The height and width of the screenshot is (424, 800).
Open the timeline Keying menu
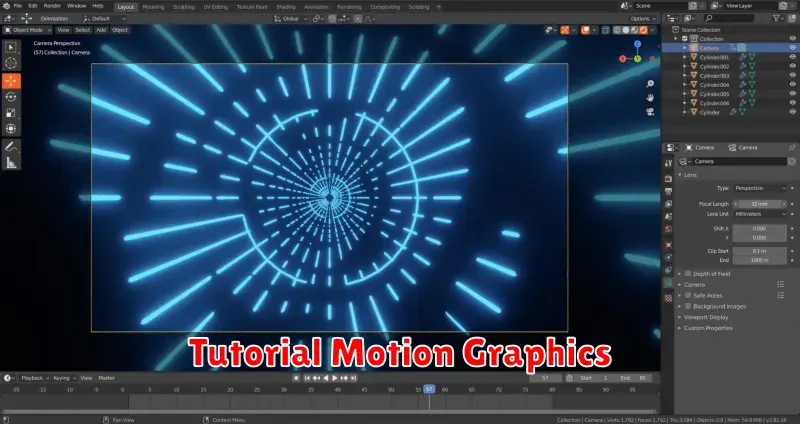pyautogui.click(x=64, y=378)
